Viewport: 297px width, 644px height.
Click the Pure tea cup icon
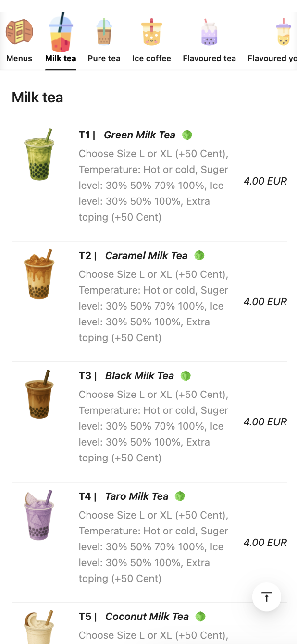(104, 32)
